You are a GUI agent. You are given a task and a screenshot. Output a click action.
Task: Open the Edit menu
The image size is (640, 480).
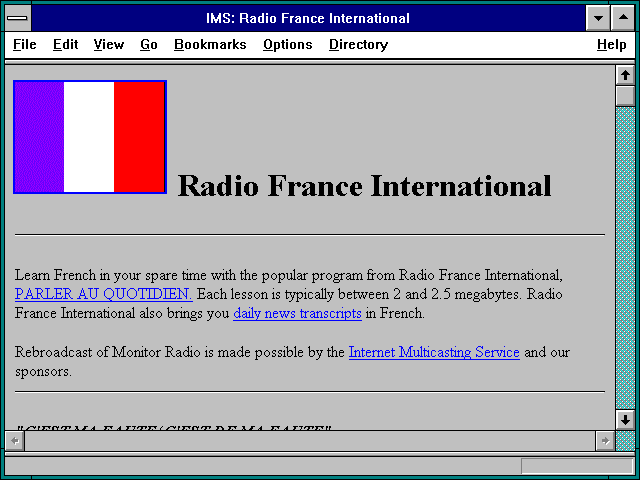[x=65, y=44]
